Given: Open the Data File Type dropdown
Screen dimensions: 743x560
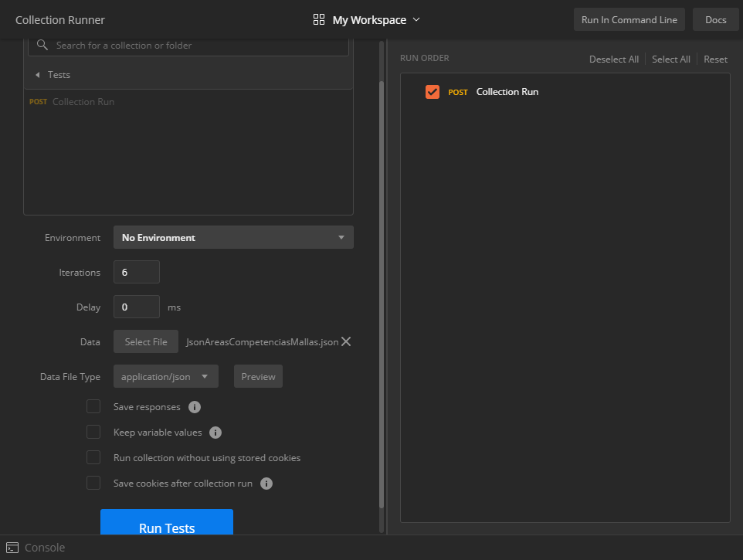Looking at the screenshot, I should [x=166, y=377].
